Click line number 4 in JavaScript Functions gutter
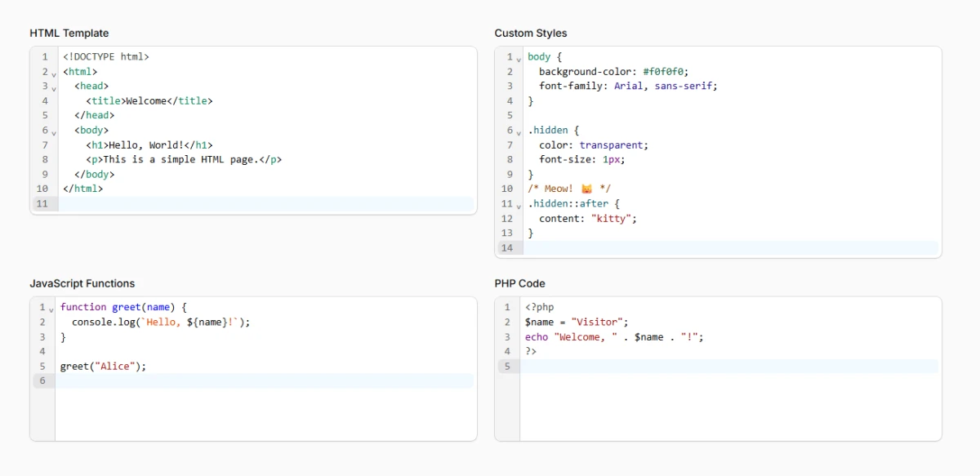 coord(42,351)
